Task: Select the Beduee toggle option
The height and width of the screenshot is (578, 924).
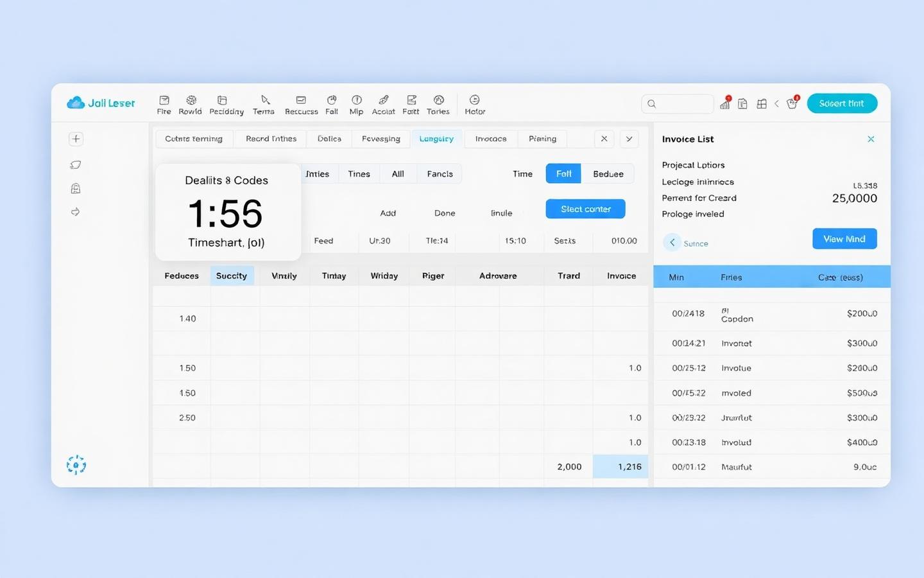Action: coord(608,174)
